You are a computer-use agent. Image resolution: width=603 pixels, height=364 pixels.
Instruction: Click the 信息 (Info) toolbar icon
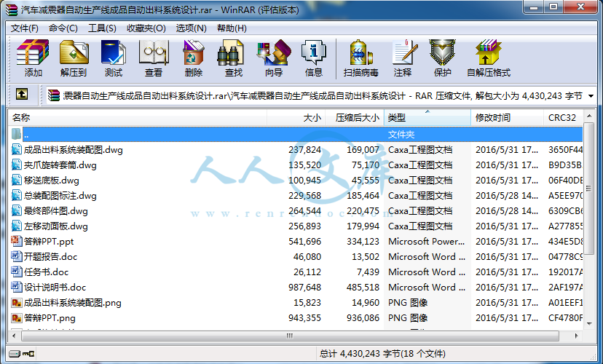pyautogui.click(x=313, y=52)
